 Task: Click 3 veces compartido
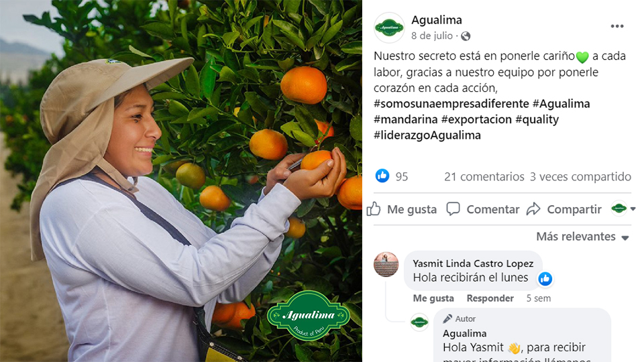[x=580, y=176]
